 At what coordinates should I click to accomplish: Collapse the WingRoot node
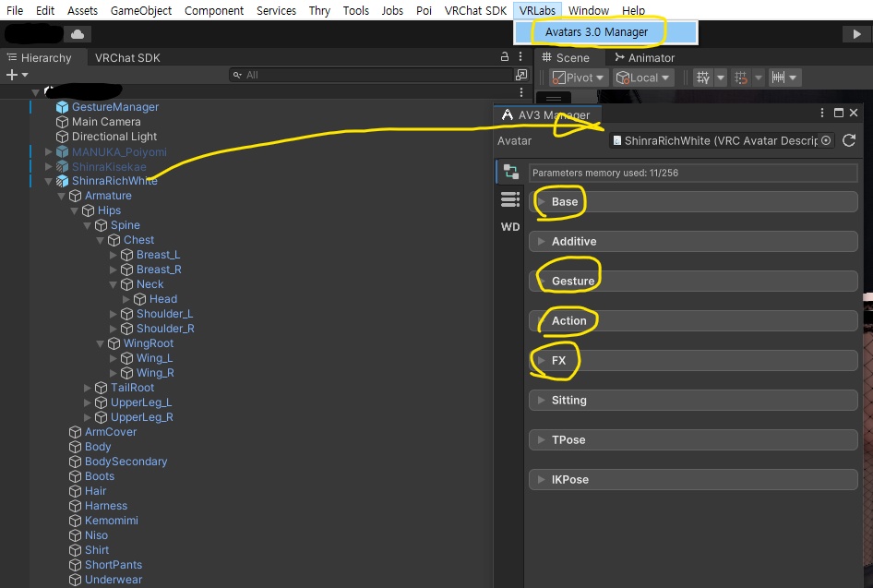pos(101,343)
